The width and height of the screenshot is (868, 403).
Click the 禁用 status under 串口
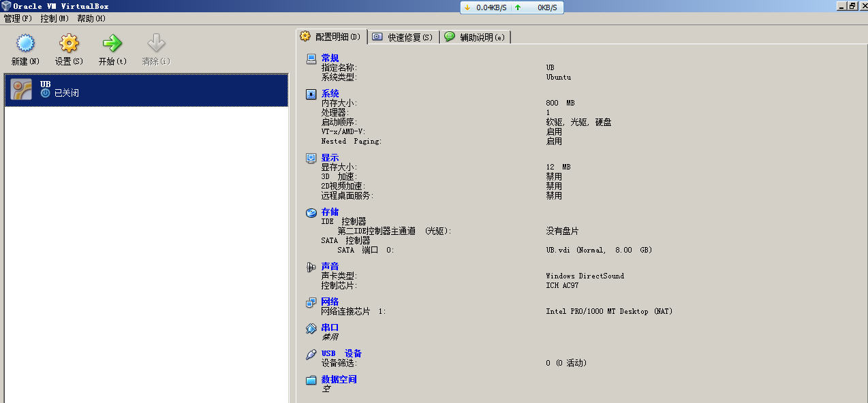[x=330, y=338]
